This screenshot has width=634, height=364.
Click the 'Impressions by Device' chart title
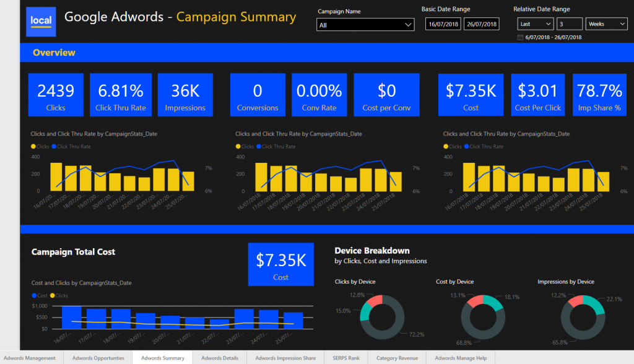pos(566,282)
